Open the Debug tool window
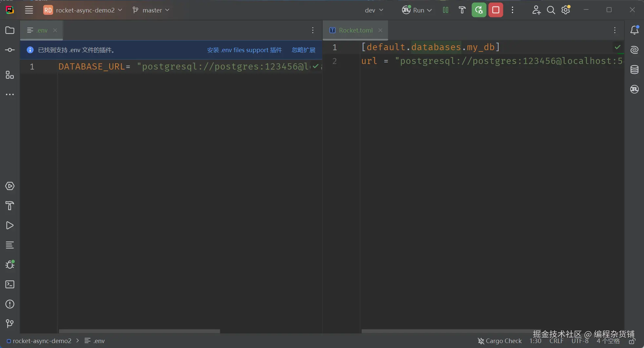The height and width of the screenshot is (348, 644). pyautogui.click(x=10, y=264)
